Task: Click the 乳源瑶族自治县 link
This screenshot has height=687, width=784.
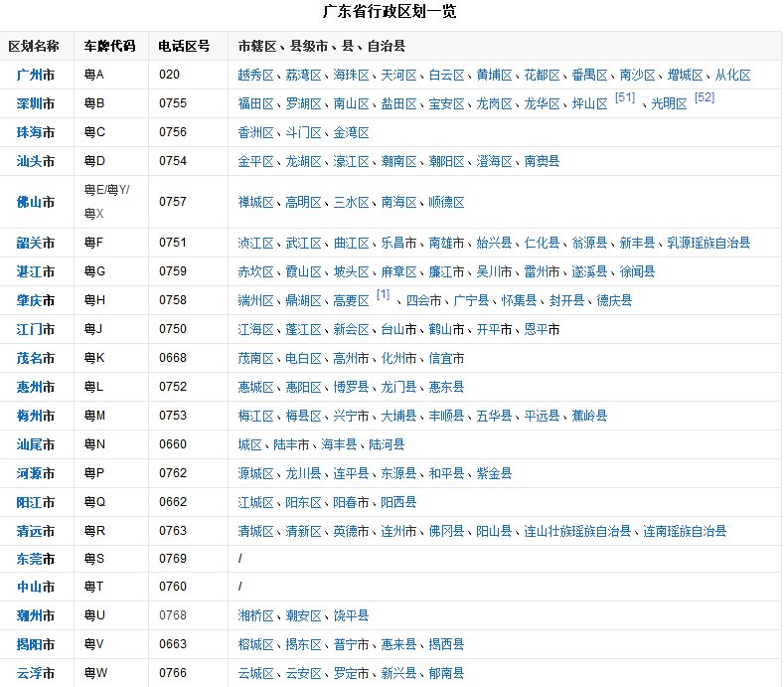Action: (x=708, y=244)
